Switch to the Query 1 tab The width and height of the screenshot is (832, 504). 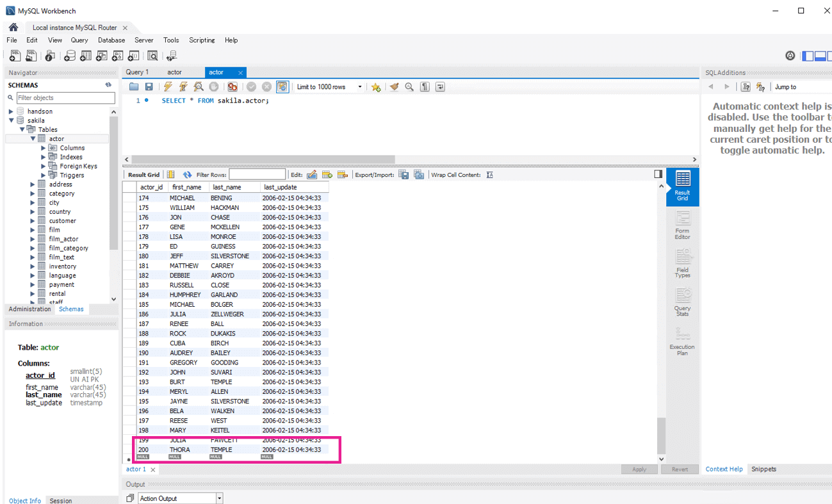(x=137, y=72)
